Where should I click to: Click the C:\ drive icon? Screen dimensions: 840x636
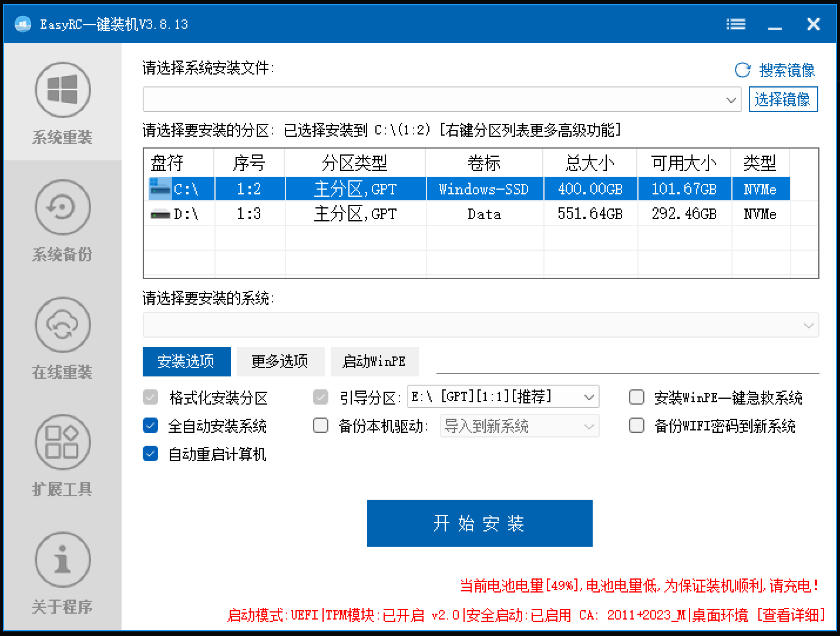(160, 189)
